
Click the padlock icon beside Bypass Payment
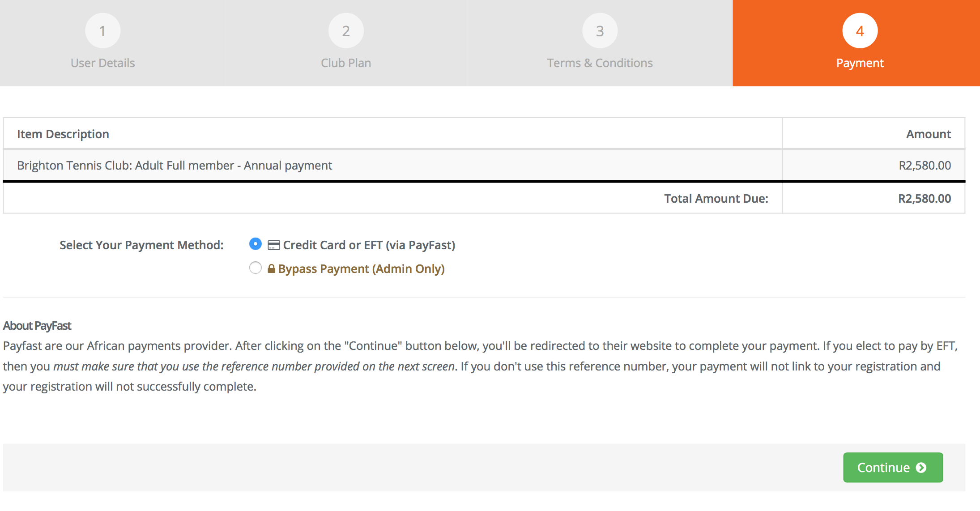click(x=271, y=268)
